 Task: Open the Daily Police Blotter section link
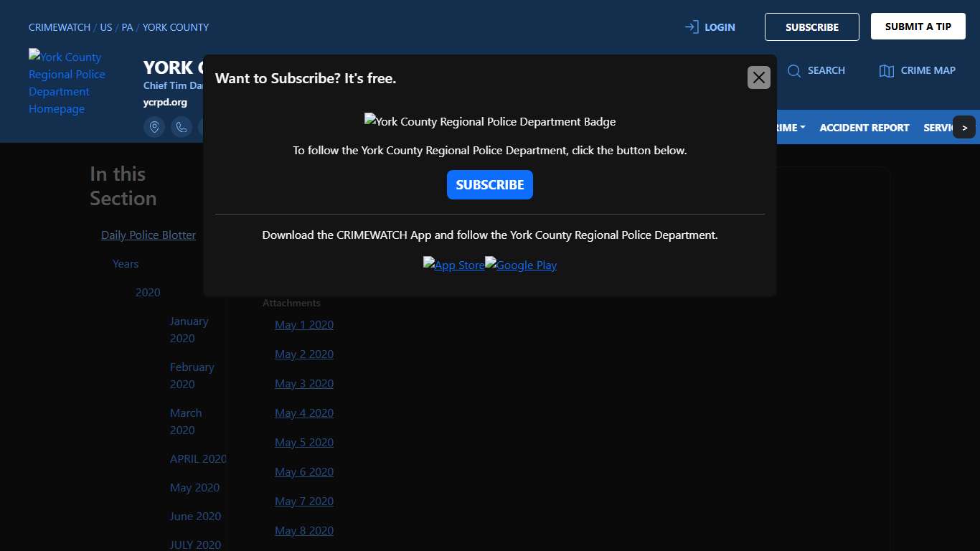(148, 235)
